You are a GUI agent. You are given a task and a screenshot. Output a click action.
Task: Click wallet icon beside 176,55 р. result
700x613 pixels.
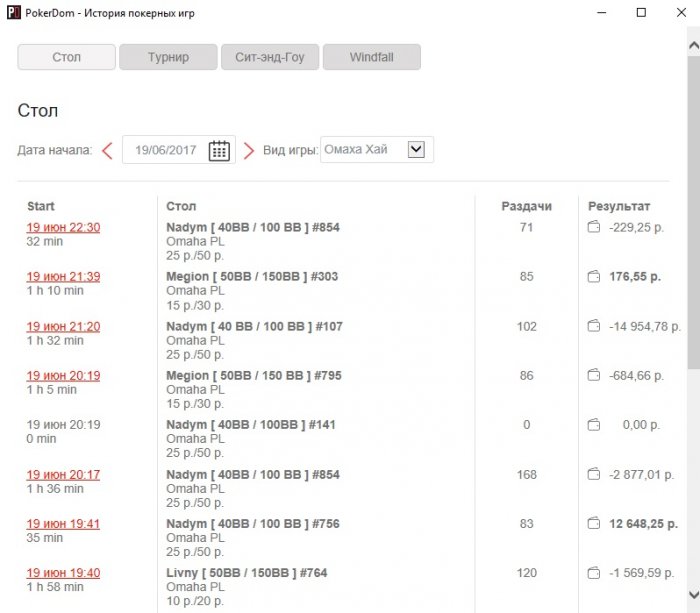tap(594, 276)
